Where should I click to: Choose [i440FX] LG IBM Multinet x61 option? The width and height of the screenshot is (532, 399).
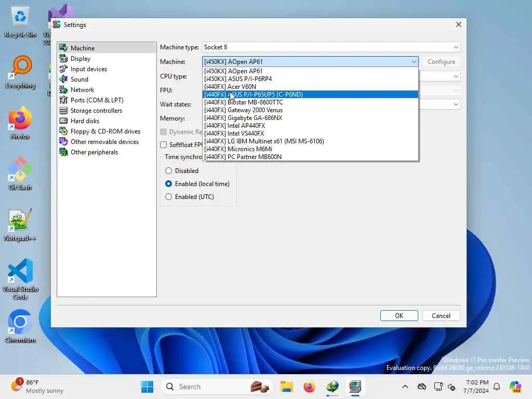coord(310,141)
